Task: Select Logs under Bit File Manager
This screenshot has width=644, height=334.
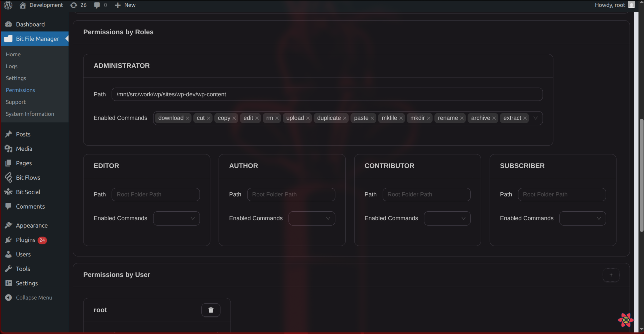Action: point(12,66)
